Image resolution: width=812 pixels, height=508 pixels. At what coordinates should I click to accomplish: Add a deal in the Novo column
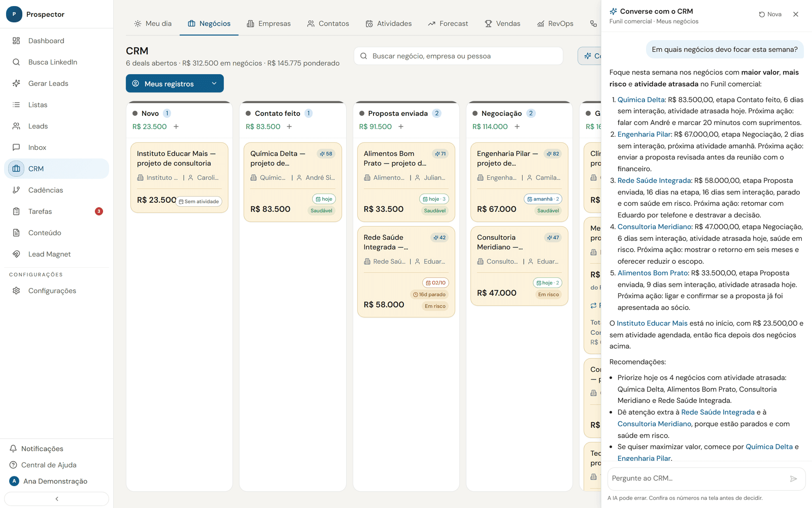[x=176, y=126]
